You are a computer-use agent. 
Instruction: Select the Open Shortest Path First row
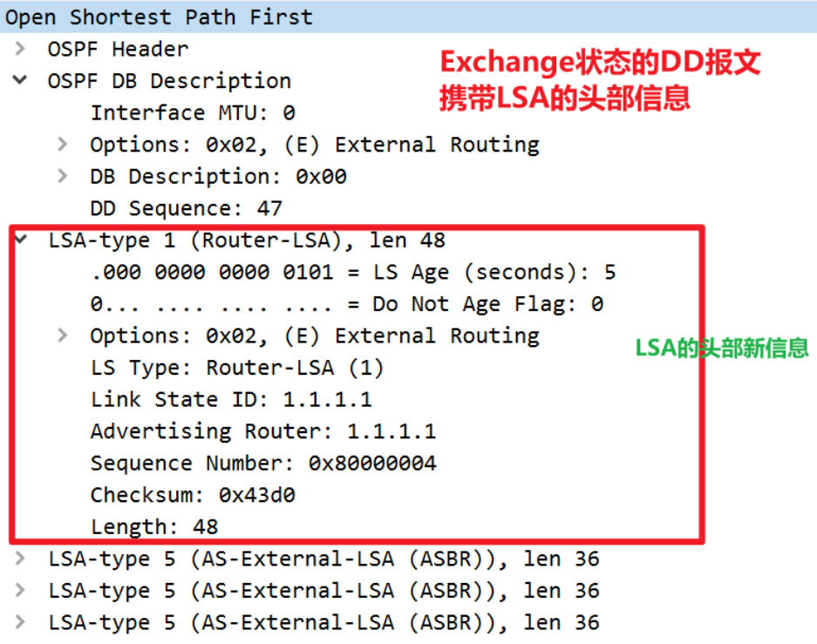[159, 17]
